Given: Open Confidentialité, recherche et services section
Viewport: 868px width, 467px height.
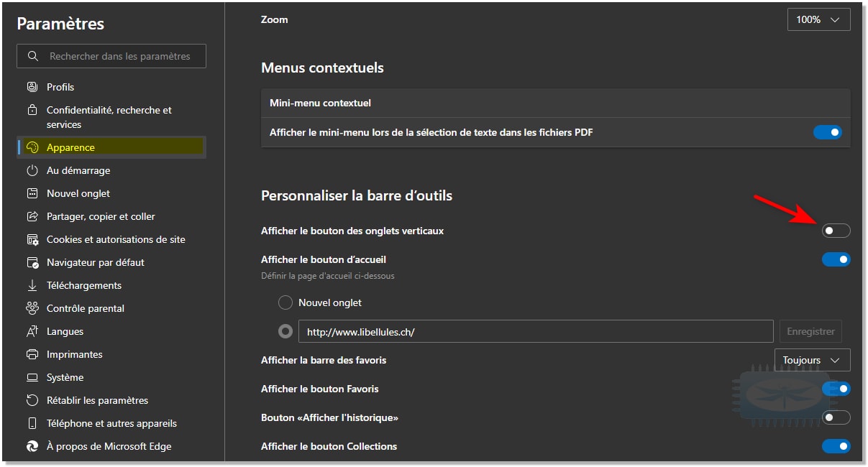Looking at the screenshot, I should [111, 117].
